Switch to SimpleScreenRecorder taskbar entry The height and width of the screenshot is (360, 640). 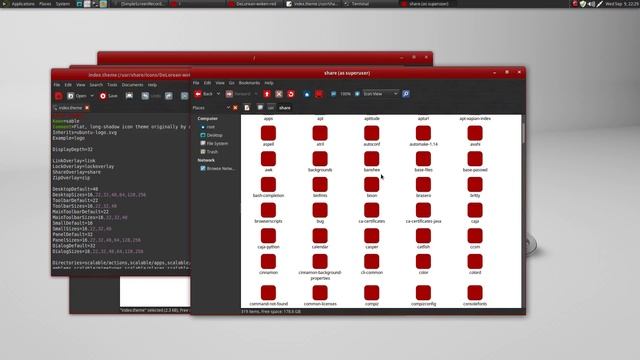tap(139, 4)
